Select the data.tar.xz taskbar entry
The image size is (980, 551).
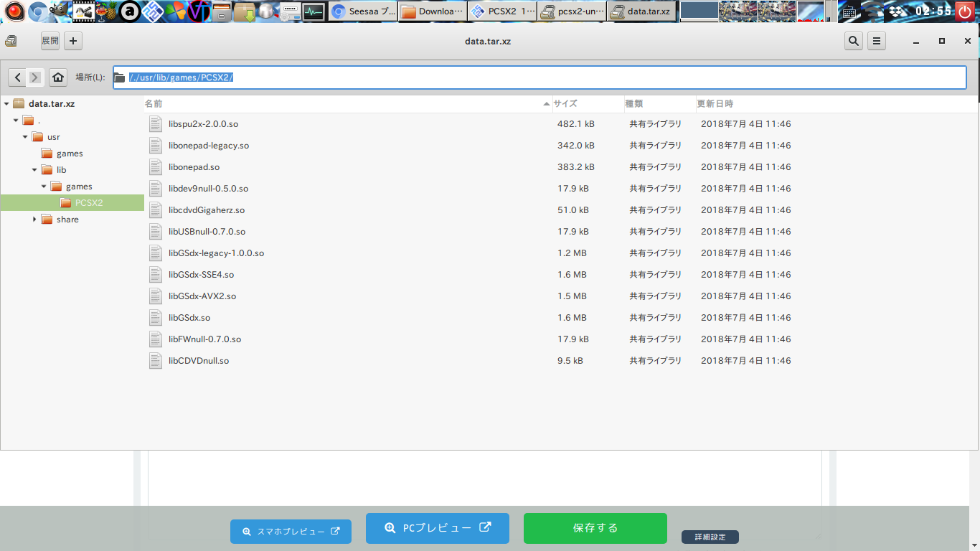[641, 11]
